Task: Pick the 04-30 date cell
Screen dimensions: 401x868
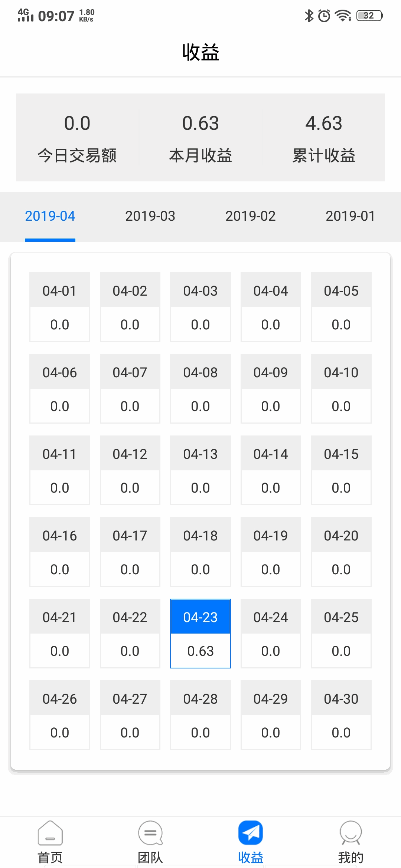Action: tap(341, 715)
